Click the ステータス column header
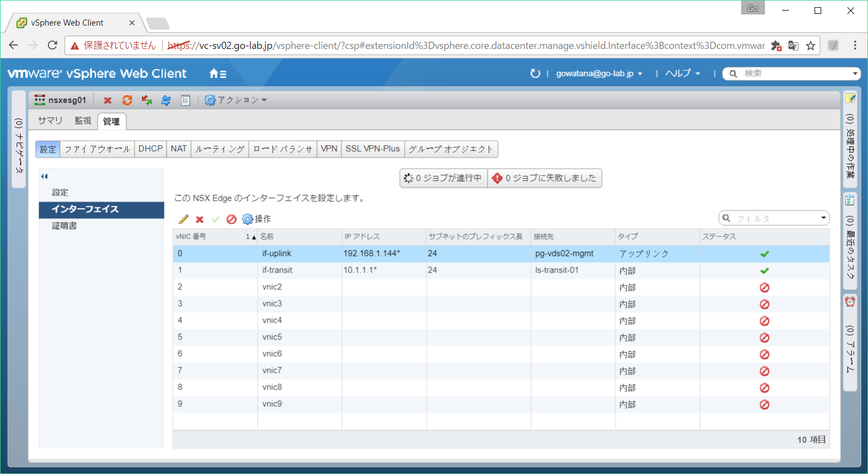 [764, 236]
